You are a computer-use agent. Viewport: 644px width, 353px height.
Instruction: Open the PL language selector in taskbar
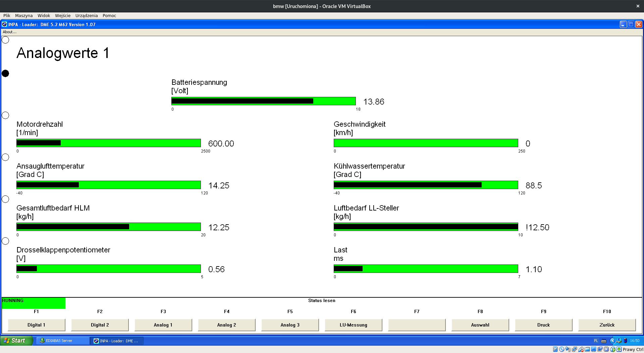coord(596,341)
